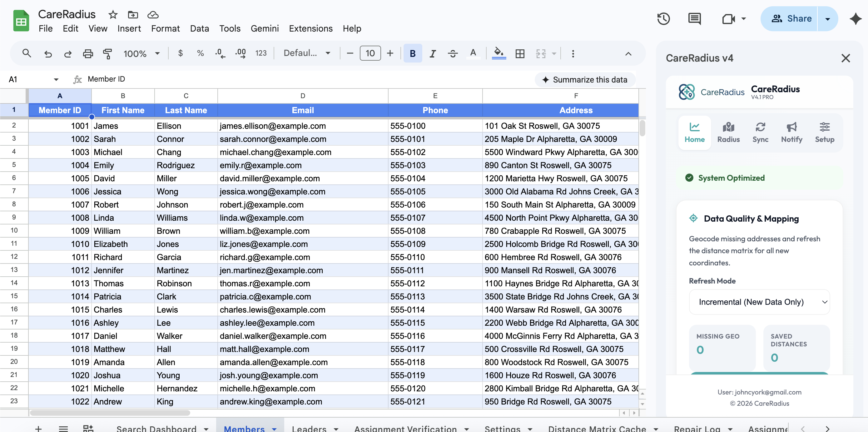Star the CareRadius document
Viewport: 868px width, 432px height.
113,14
